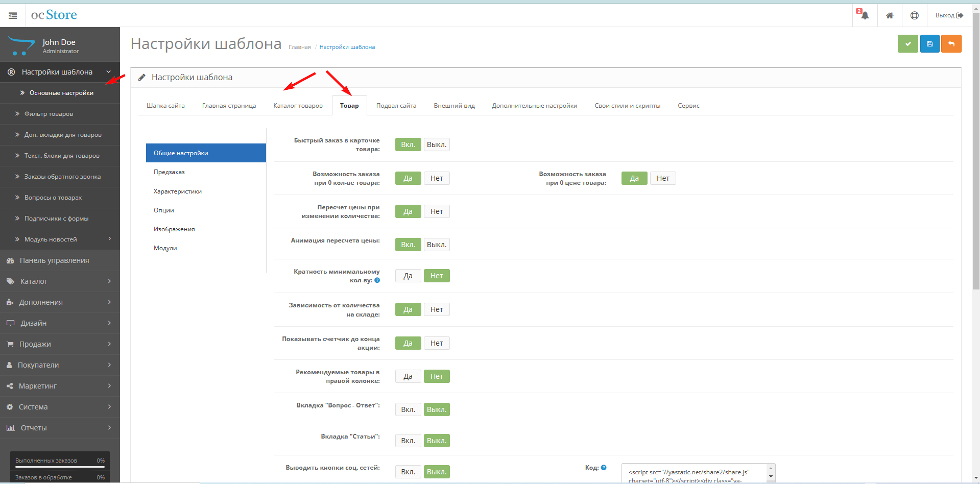Set Кратность минимальному кол-ву to Да
Screen dimensions: 980x484
coord(408,276)
